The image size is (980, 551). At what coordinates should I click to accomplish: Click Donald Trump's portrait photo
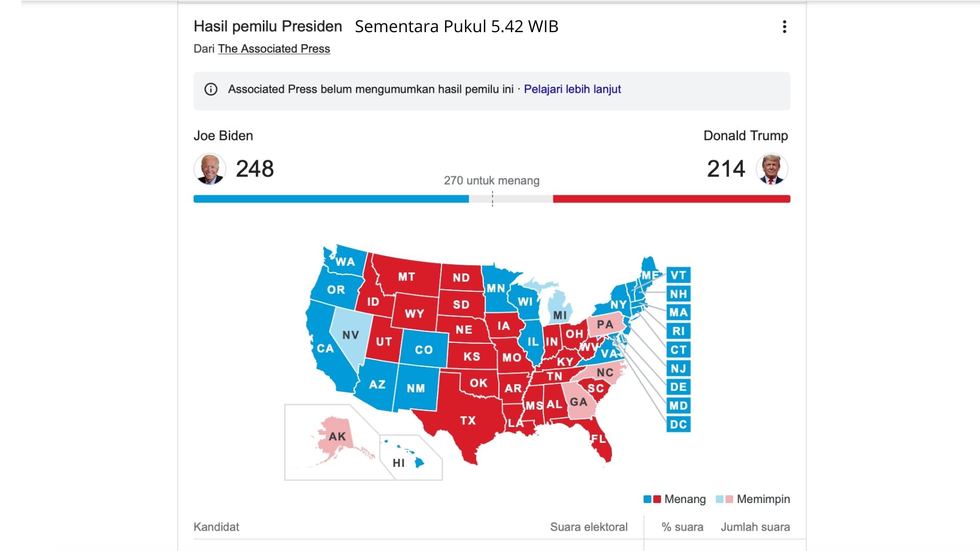[x=772, y=169]
